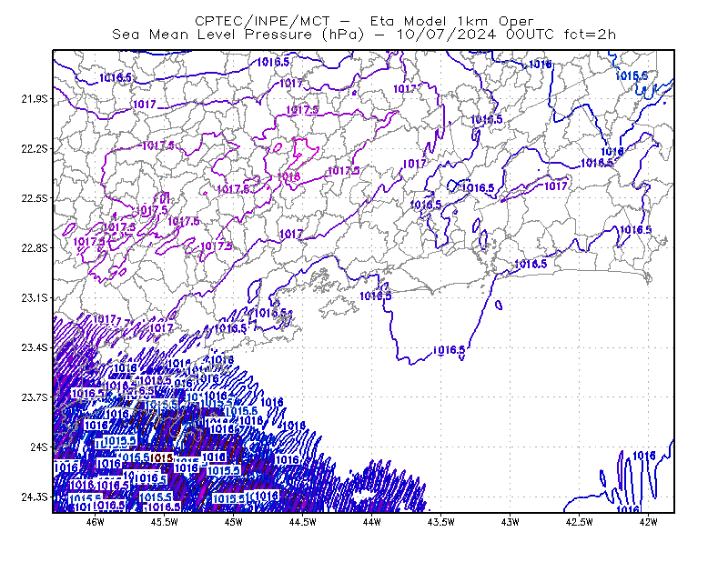
Task: Click the 1015.5 contour label at top right
Action: coord(632,75)
